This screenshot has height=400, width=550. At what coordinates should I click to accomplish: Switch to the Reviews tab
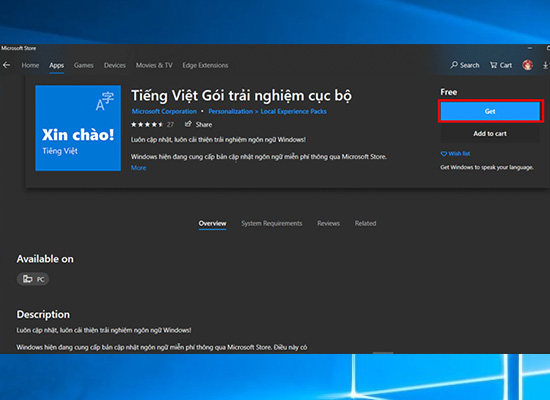(328, 224)
